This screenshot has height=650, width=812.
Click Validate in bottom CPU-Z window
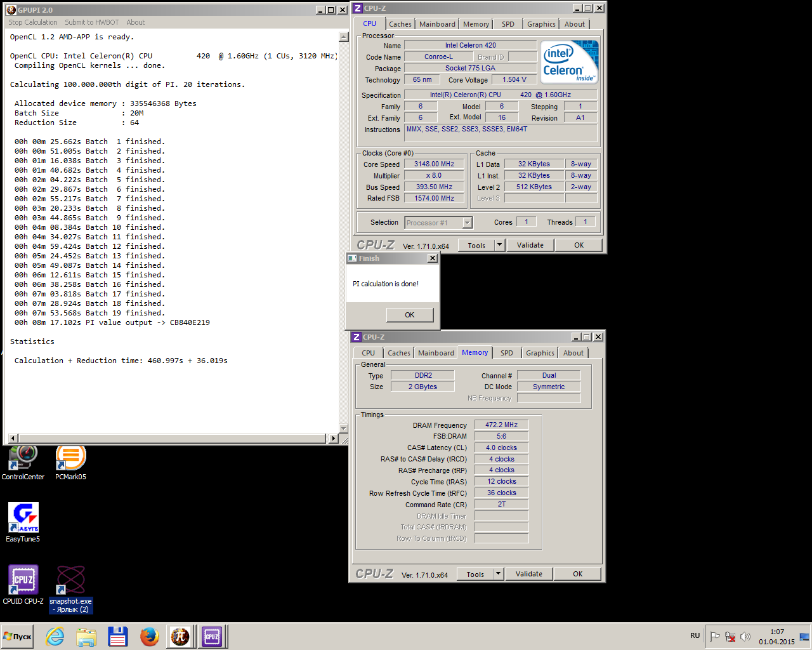[x=529, y=574]
